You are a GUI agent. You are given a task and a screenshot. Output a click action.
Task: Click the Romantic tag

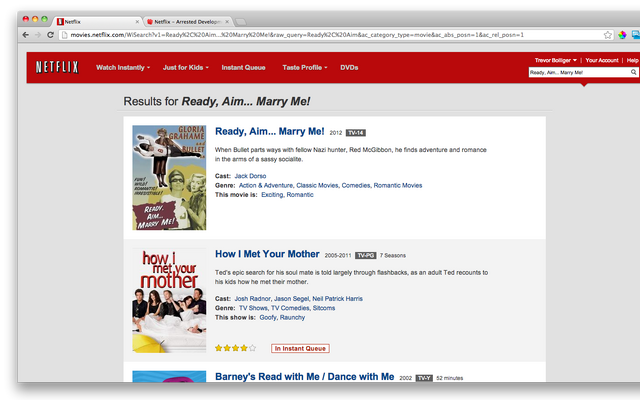[300, 195]
